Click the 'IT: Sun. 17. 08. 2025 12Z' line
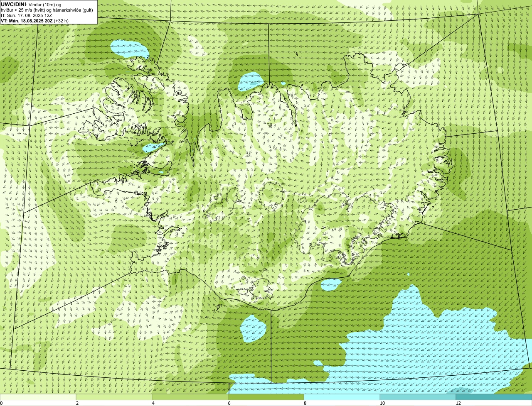This screenshot has width=532, height=406. (x=26, y=15)
